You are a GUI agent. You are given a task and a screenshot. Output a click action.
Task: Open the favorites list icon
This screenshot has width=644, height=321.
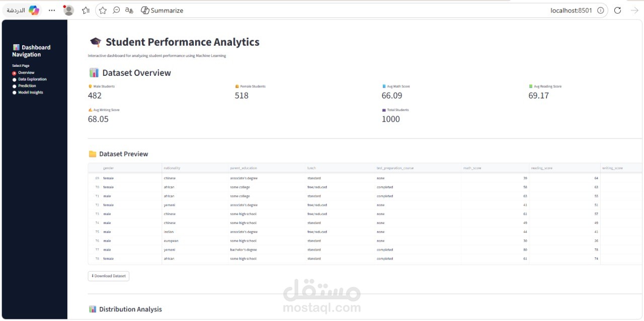coord(86,10)
